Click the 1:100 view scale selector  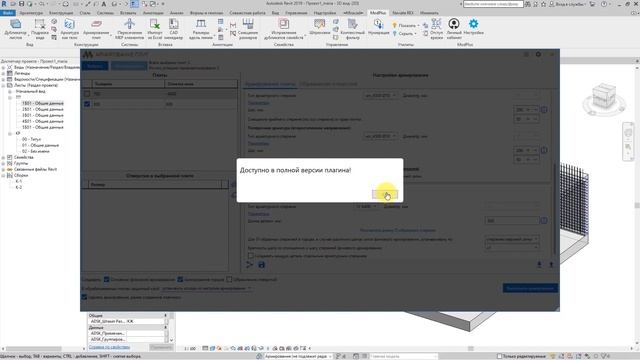(x=190, y=349)
